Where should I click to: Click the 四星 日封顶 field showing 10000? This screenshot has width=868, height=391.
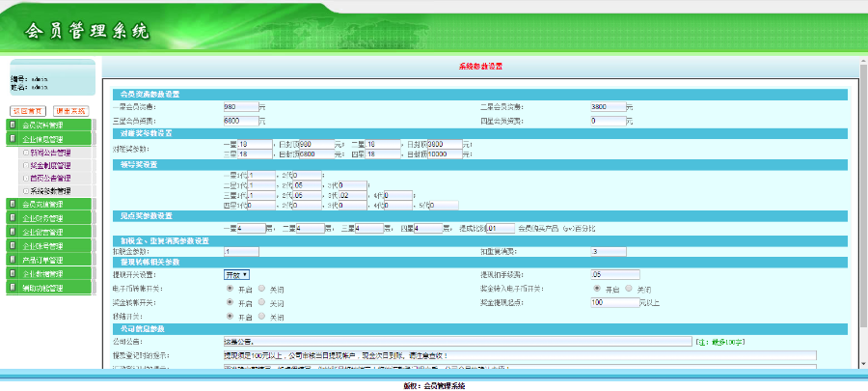pos(445,154)
